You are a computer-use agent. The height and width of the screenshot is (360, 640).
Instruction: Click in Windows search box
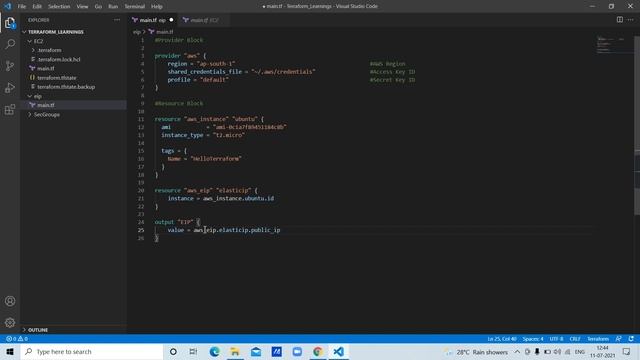tap(92, 351)
